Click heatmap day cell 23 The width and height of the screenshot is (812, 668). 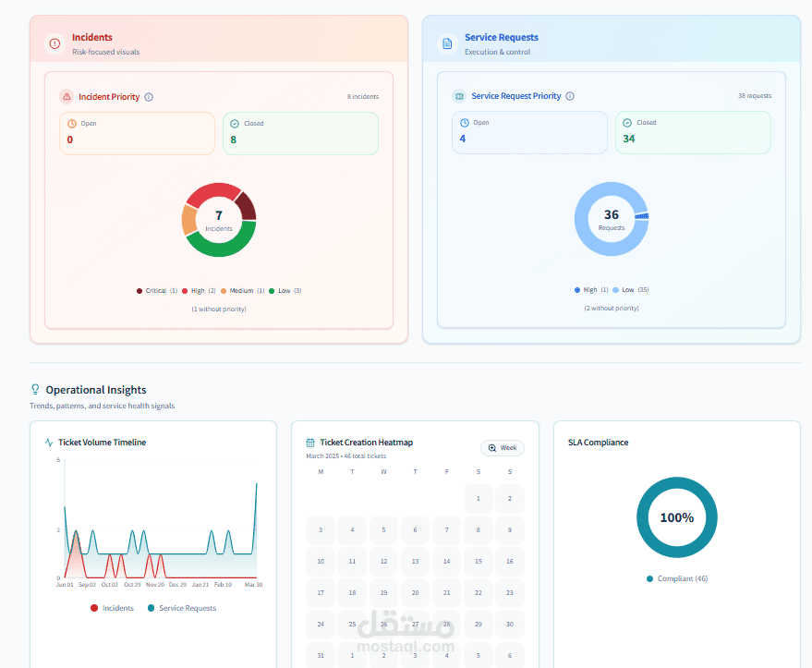point(510,593)
